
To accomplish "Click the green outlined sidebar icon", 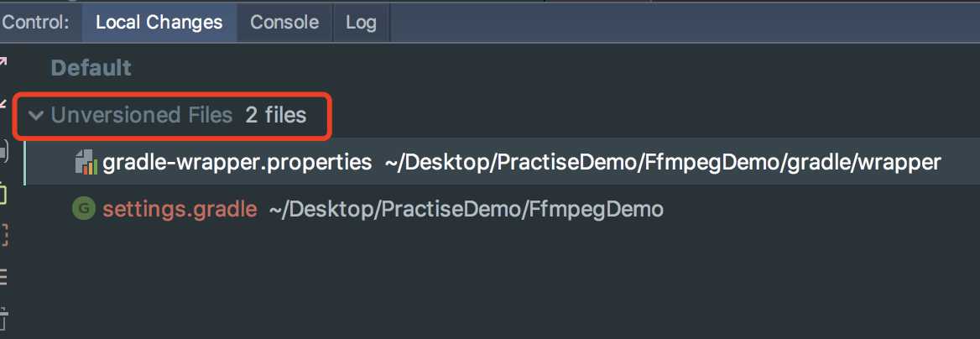I will [x=3, y=194].
